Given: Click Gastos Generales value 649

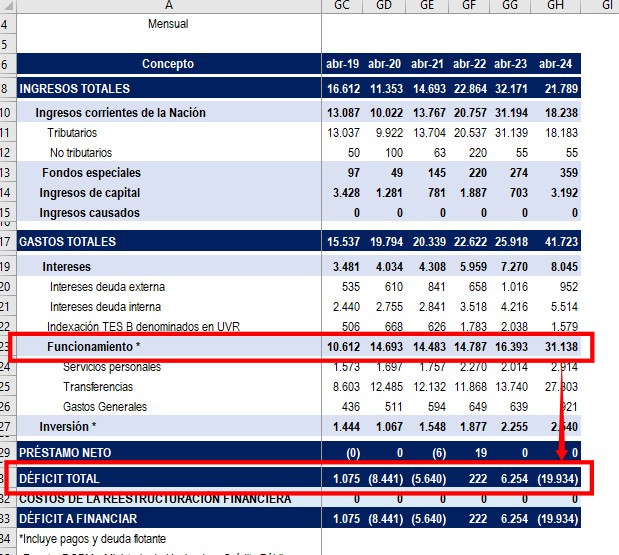Looking at the screenshot, I should pyautogui.click(x=477, y=407).
